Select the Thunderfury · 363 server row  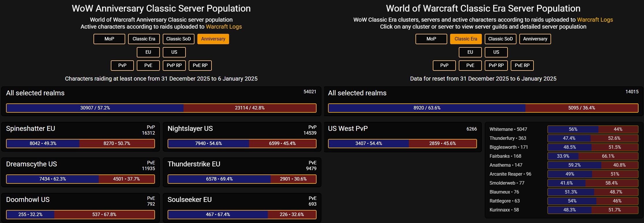pos(564,138)
